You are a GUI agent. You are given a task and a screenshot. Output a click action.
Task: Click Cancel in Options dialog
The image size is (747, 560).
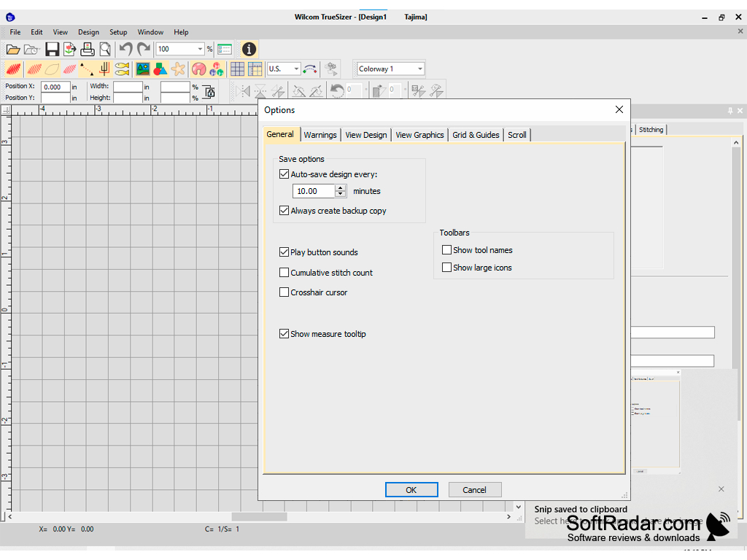[474, 489]
